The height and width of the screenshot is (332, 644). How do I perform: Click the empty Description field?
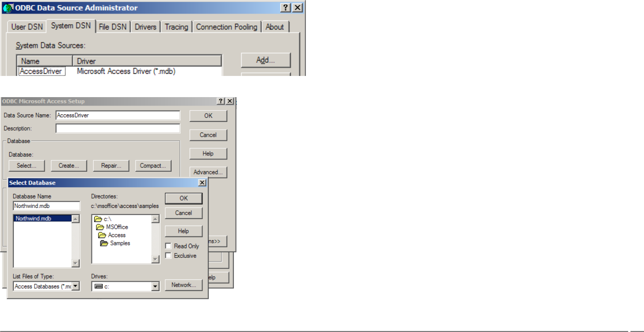[x=118, y=128]
